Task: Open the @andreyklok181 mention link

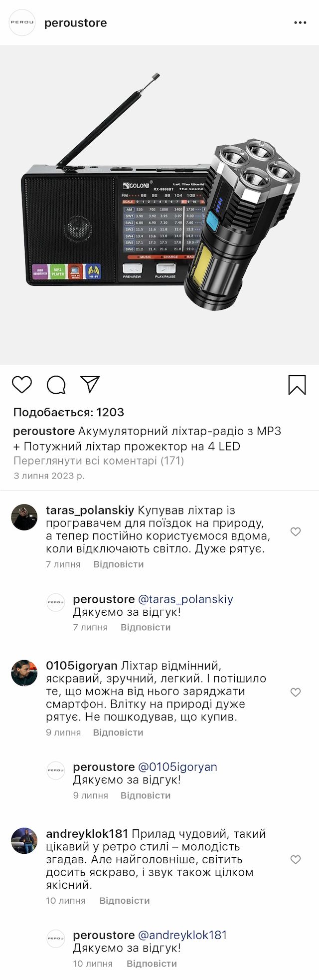Action: (x=182, y=935)
